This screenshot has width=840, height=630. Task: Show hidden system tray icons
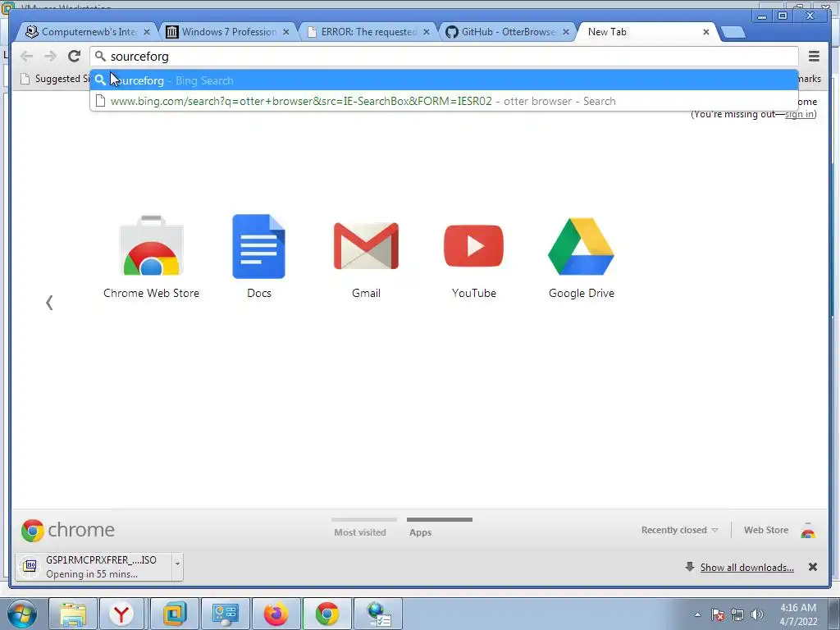click(697, 614)
